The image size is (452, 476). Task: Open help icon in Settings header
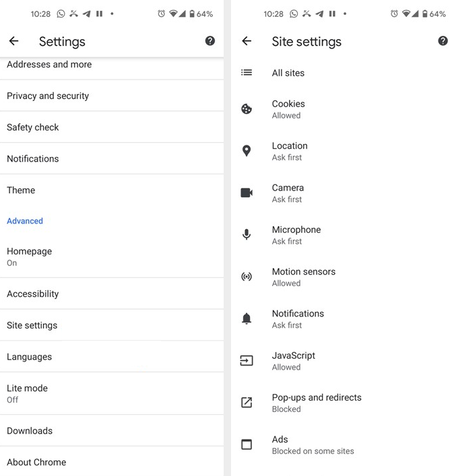click(x=210, y=41)
